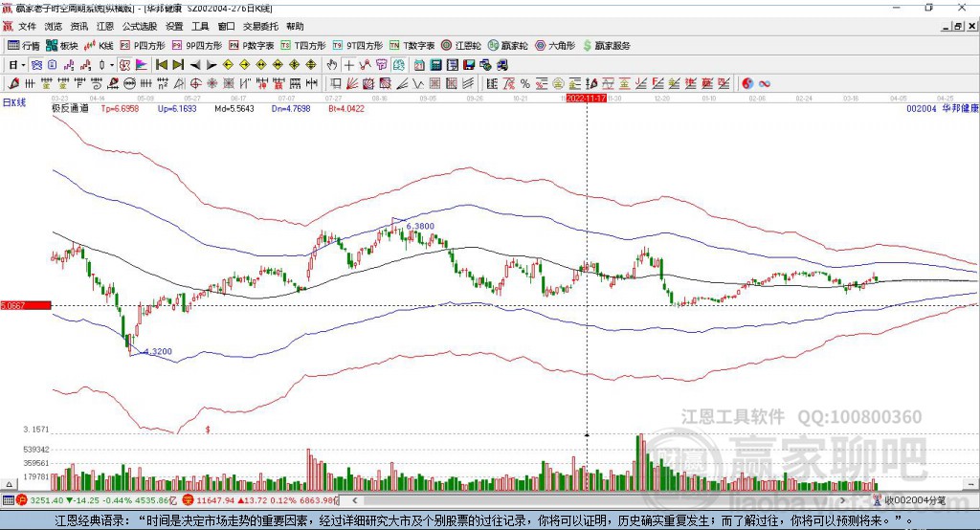Click the Bt=4.0422 value
This screenshot has width=980, height=530.
point(346,108)
